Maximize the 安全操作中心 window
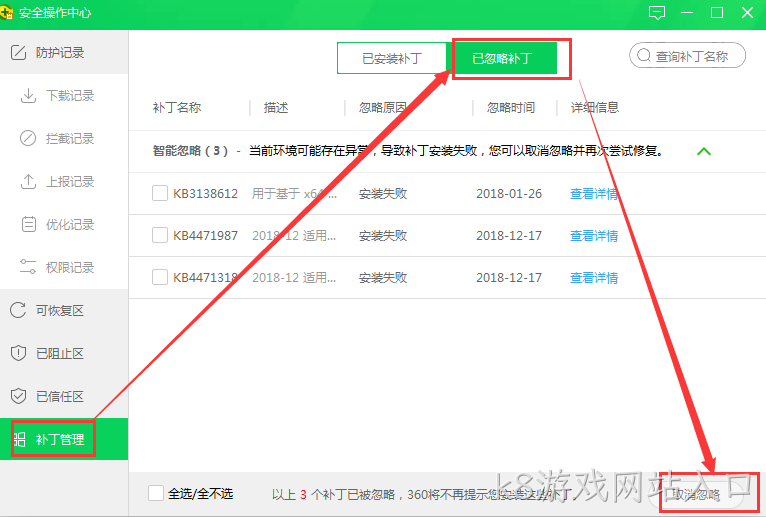 tap(717, 13)
